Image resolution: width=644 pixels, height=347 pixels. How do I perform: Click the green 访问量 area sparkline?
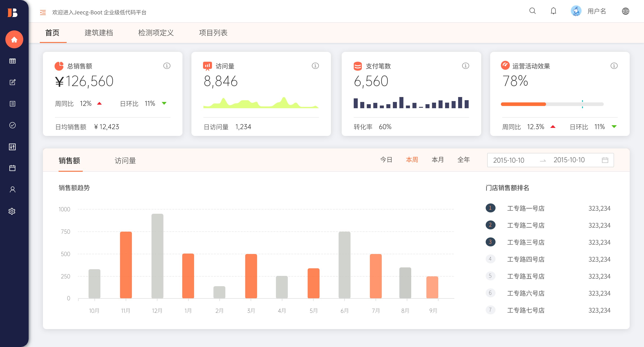click(261, 103)
